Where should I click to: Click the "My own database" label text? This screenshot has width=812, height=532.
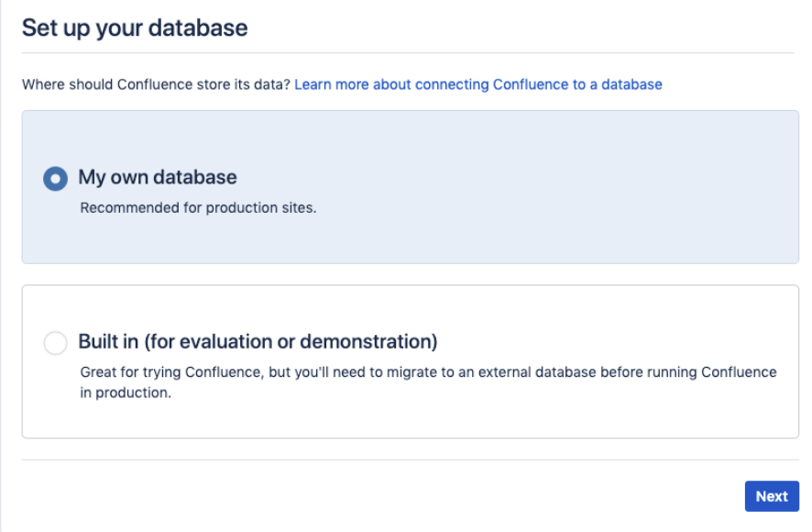(x=158, y=177)
